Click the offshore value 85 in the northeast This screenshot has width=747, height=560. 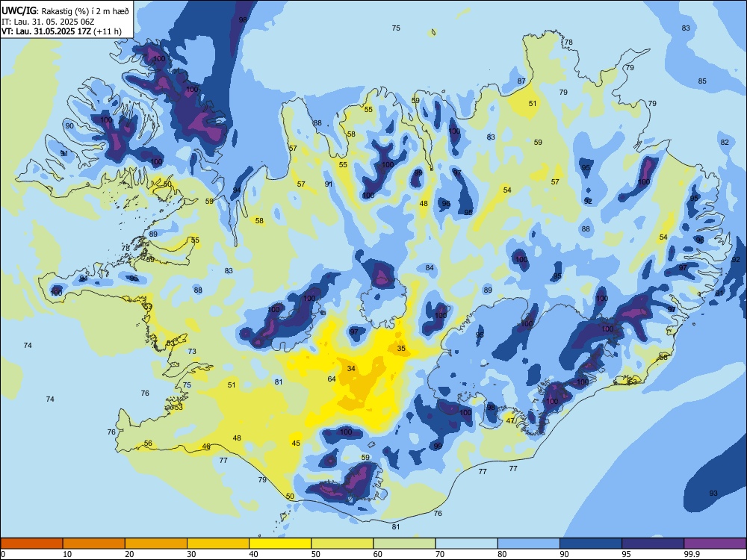[x=703, y=81]
